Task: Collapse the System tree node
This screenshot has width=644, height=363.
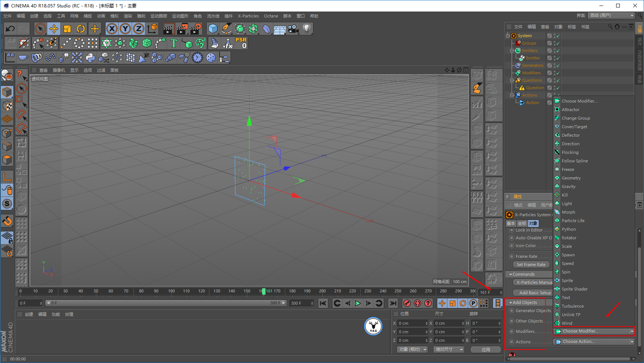Action: (x=508, y=36)
